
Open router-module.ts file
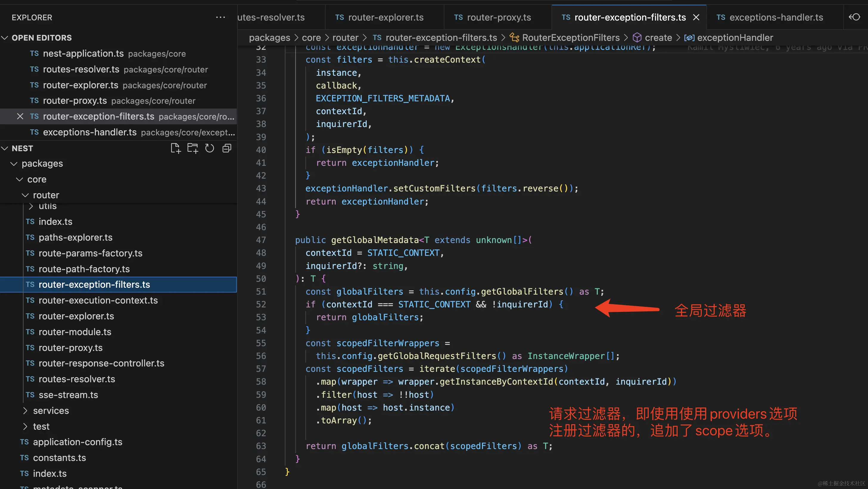tap(118, 332)
